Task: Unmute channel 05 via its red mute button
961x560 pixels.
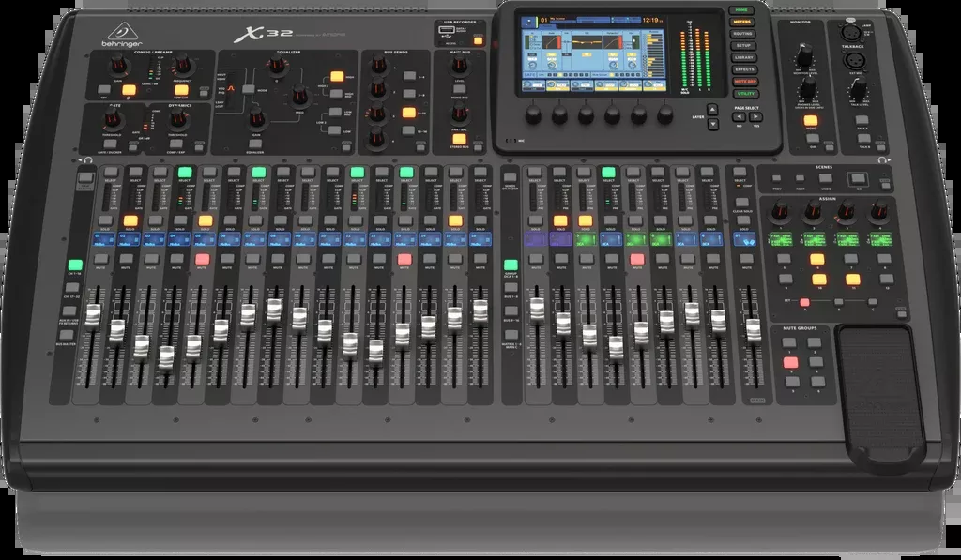Action: (202, 259)
